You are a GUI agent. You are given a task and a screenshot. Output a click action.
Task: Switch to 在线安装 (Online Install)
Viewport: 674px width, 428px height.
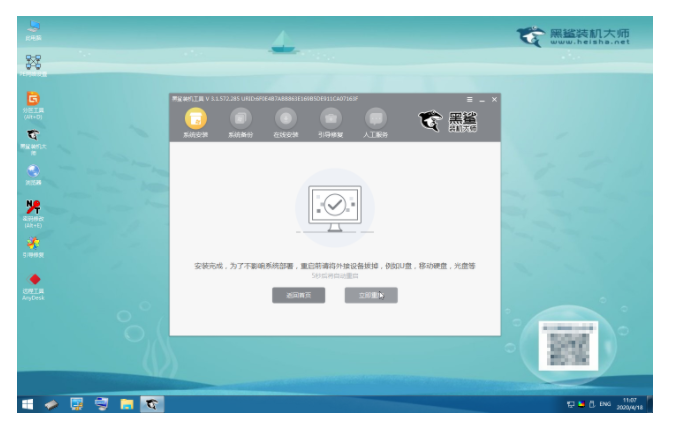point(286,119)
